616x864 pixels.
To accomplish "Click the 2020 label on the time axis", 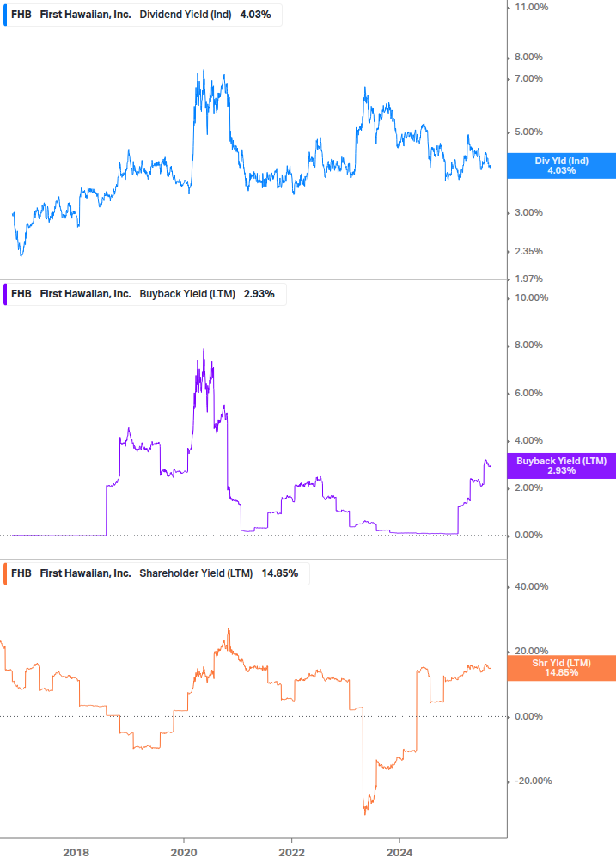I will 184,853.
